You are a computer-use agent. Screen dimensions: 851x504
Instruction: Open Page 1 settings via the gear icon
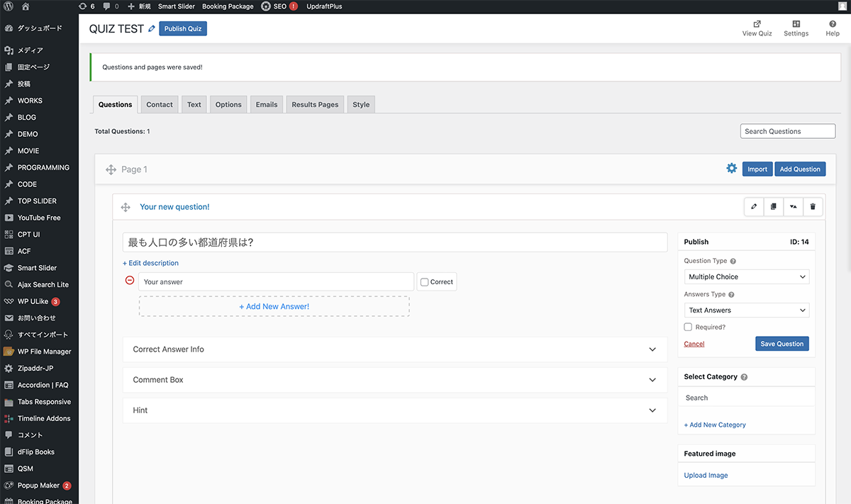pyautogui.click(x=731, y=169)
